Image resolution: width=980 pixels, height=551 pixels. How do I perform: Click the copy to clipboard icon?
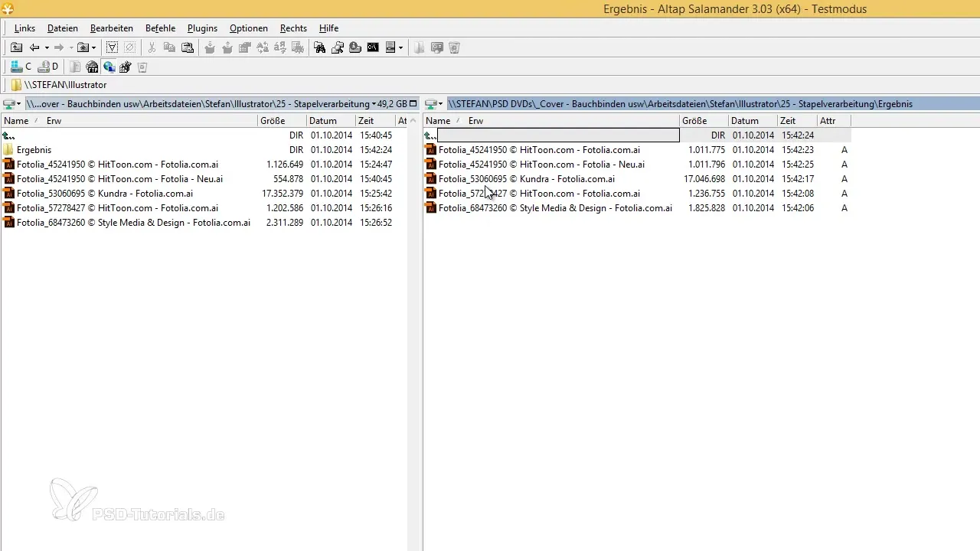tap(169, 47)
